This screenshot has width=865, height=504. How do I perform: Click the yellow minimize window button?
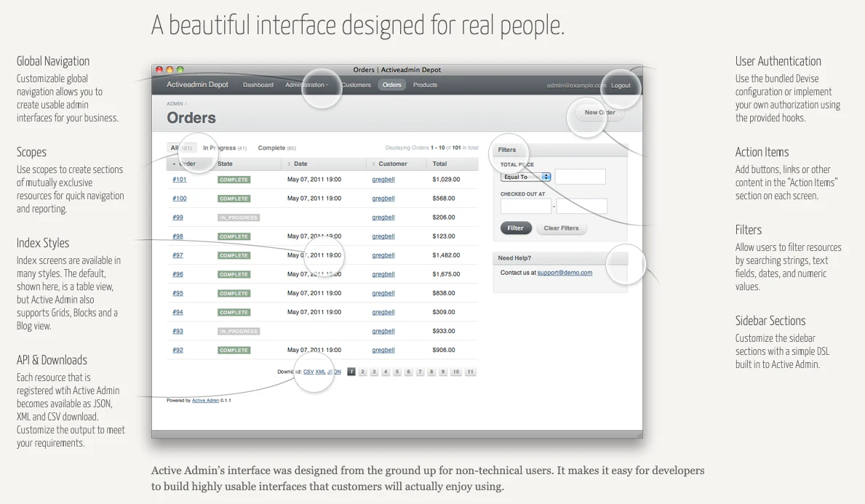[170, 70]
